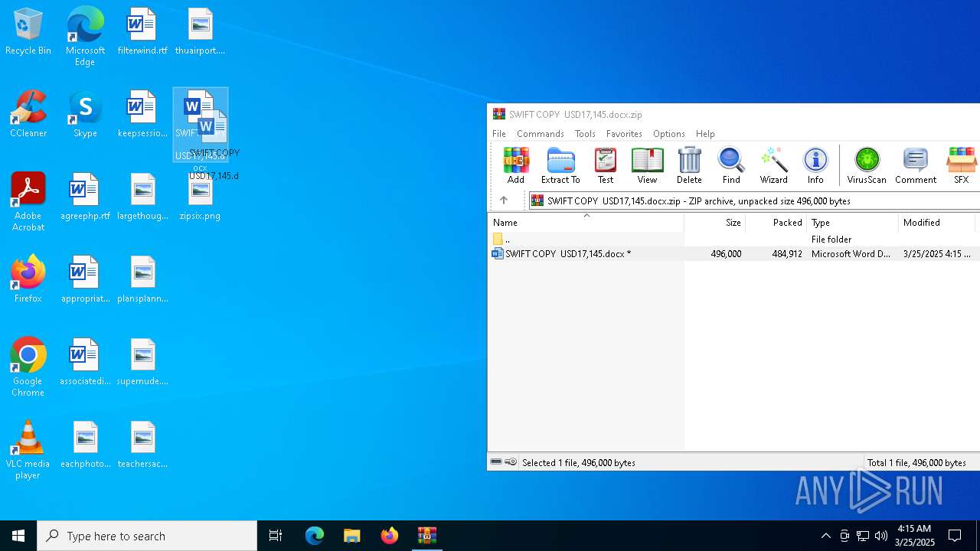Show archive Info
Image resolution: width=980 pixels, height=551 pixels.
(815, 166)
